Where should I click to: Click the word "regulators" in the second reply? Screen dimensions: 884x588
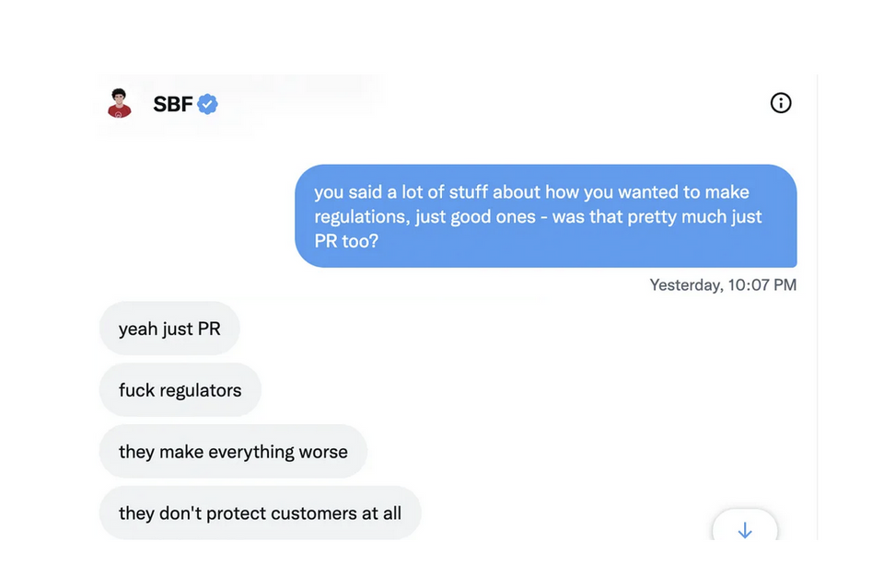tap(198, 390)
